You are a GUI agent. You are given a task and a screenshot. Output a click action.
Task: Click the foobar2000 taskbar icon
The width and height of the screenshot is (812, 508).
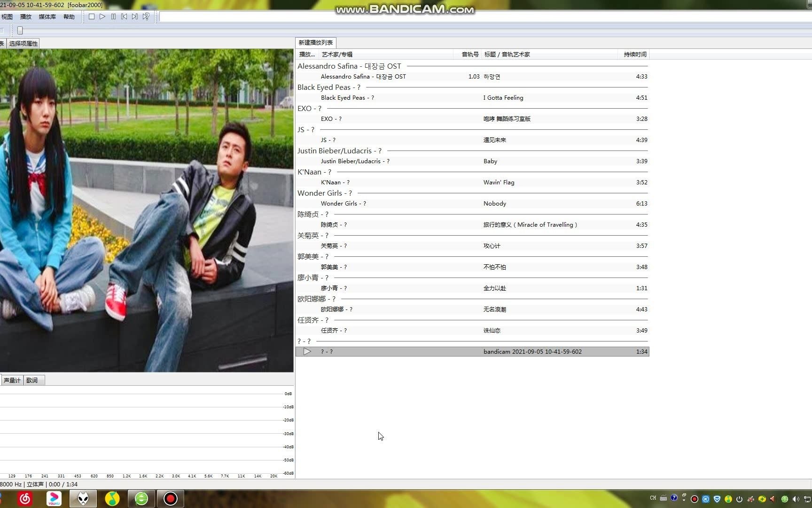pyautogui.click(x=83, y=499)
